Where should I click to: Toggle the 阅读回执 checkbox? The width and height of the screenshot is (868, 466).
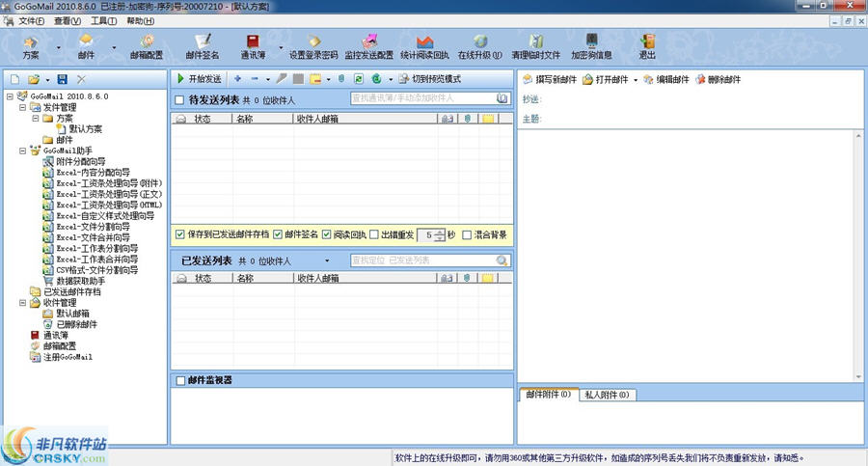click(326, 234)
